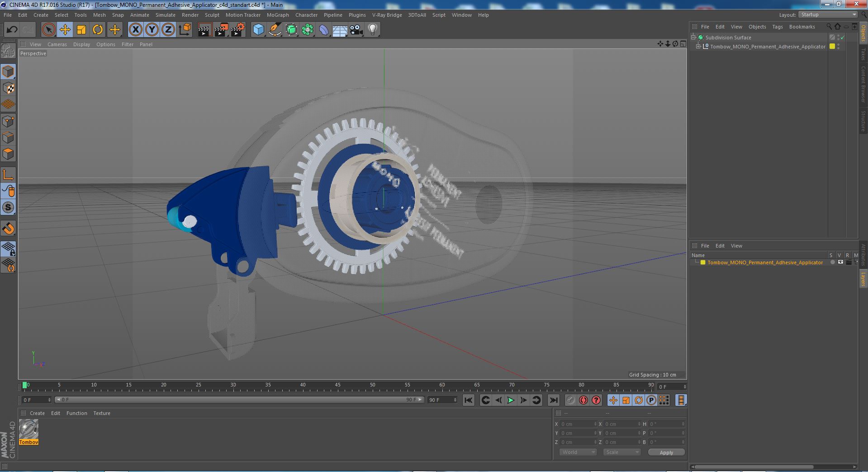
Task: Add a Cube primitive object
Action: (258, 30)
